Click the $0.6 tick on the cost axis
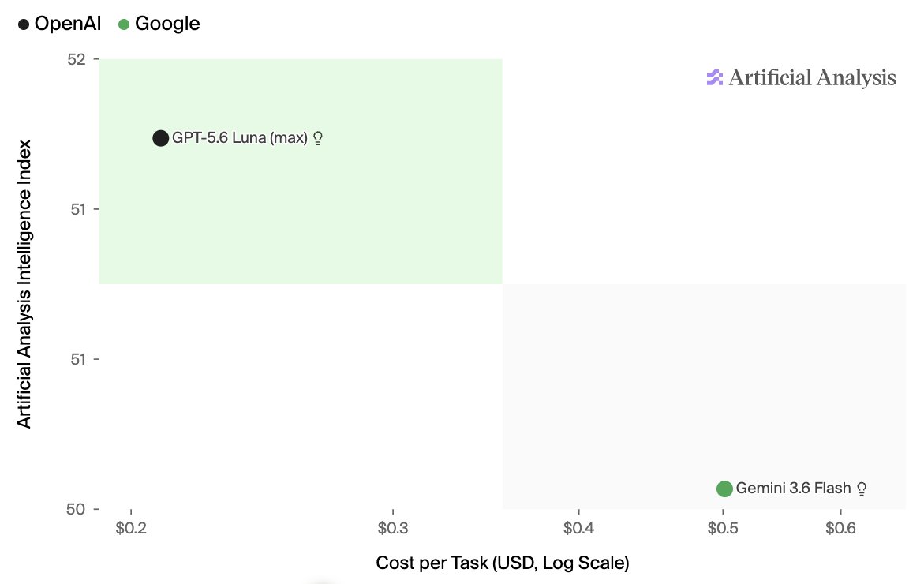The image size is (924, 584). tap(841, 527)
